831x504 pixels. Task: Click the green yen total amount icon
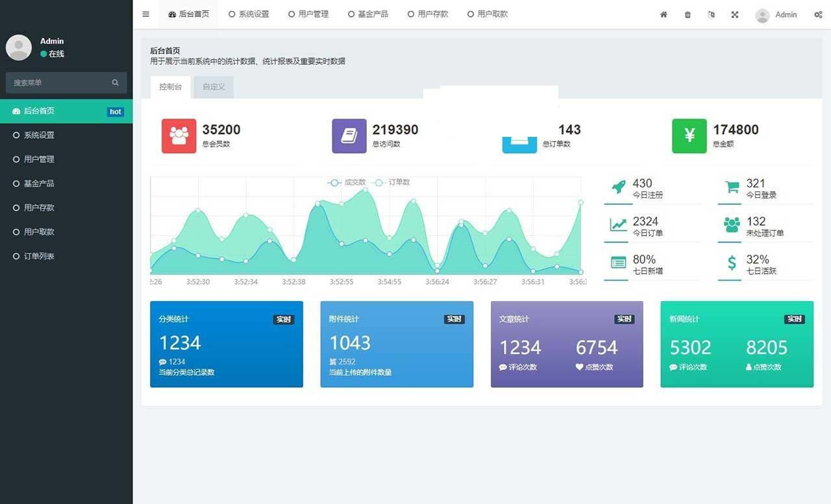pyautogui.click(x=689, y=136)
